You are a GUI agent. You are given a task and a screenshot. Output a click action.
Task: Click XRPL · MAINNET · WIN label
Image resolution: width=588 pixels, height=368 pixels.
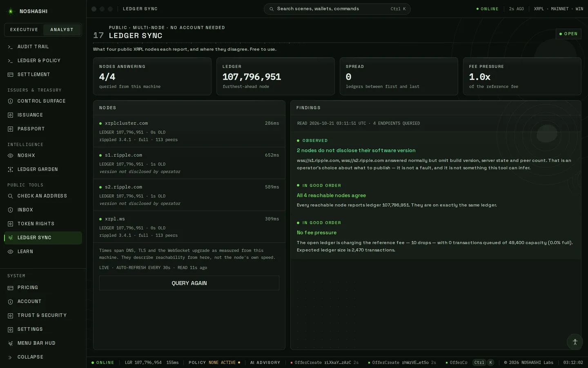click(x=559, y=9)
